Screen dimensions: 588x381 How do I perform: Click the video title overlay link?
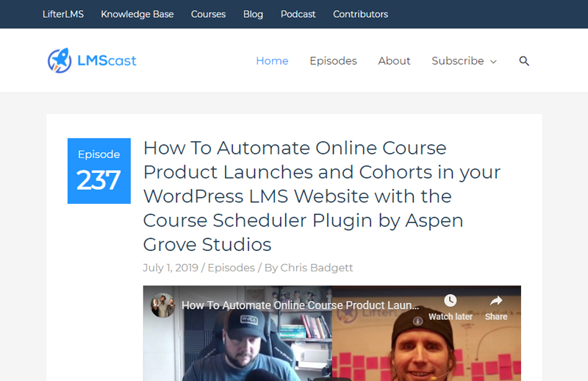click(300, 305)
